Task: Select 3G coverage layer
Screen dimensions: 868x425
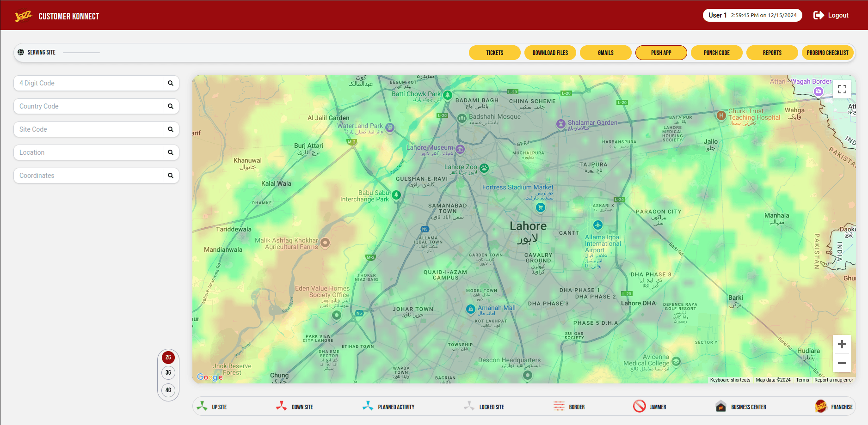Action: pyautogui.click(x=168, y=372)
